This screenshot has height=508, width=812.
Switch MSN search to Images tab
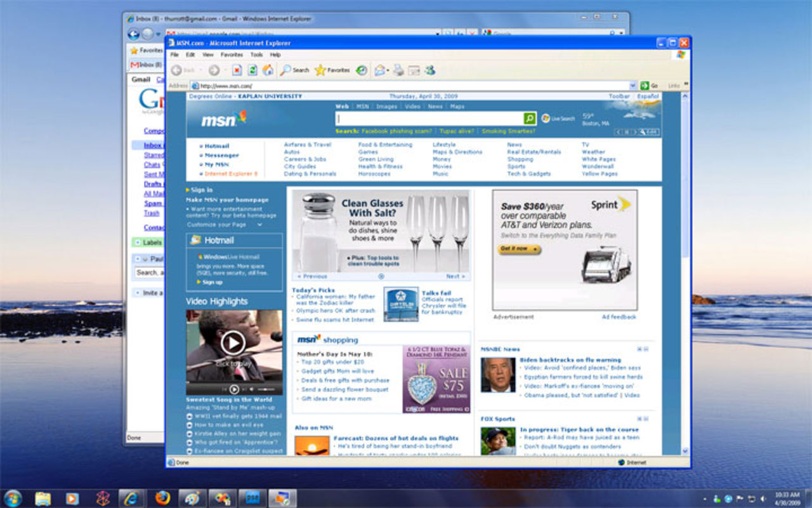386,107
